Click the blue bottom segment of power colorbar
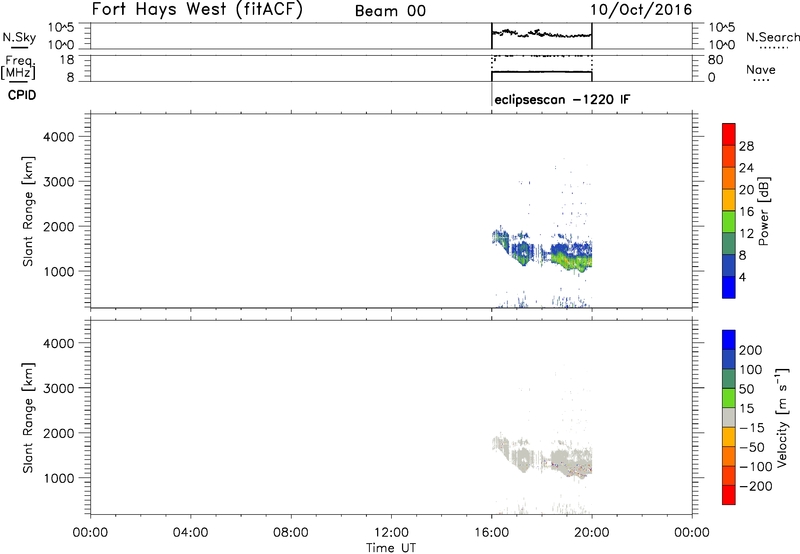This screenshot has height=554, width=800. [729, 287]
